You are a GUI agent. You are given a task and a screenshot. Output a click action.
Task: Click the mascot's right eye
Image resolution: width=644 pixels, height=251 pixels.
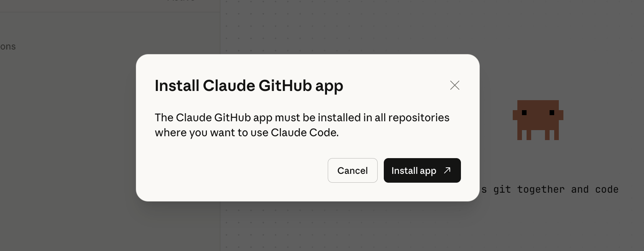[552, 112]
